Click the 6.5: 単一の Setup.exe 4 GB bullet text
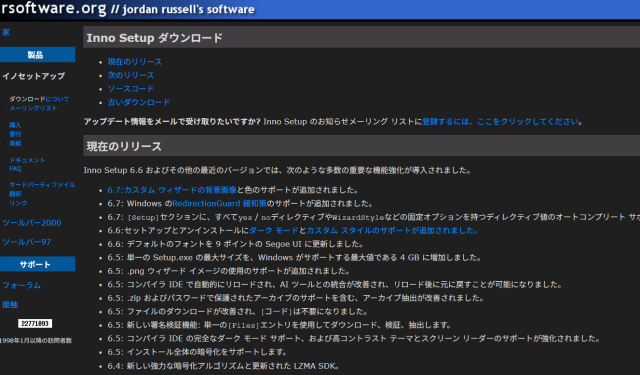This screenshot has width=640, height=375. [294, 257]
